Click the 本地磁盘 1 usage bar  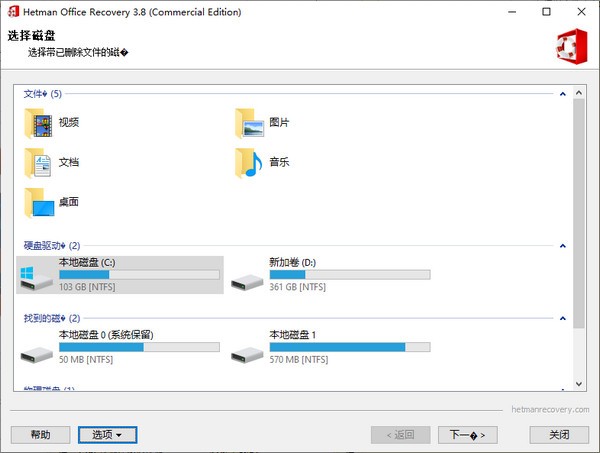tap(350, 347)
